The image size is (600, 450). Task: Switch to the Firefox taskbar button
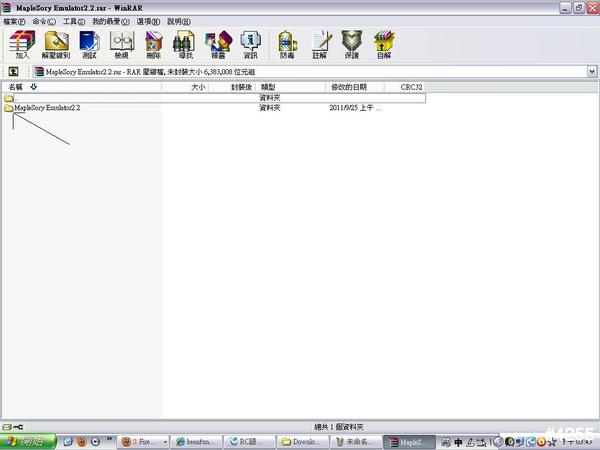[x=141, y=442]
